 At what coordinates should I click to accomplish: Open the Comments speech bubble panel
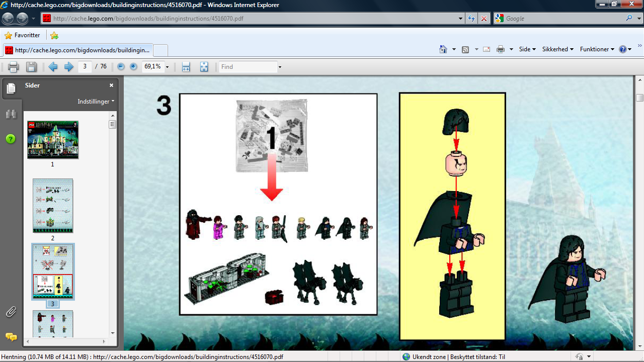(11, 336)
